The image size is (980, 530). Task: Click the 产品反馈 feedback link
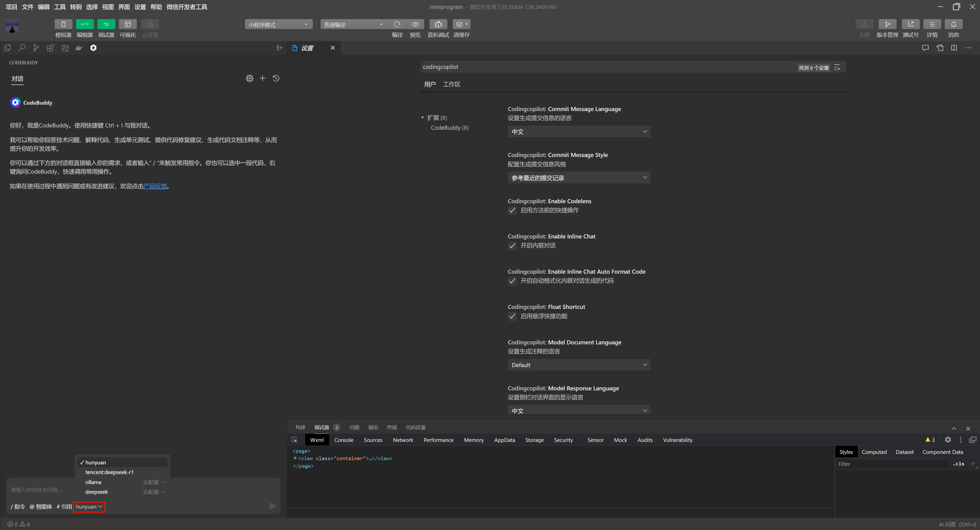pos(155,186)
